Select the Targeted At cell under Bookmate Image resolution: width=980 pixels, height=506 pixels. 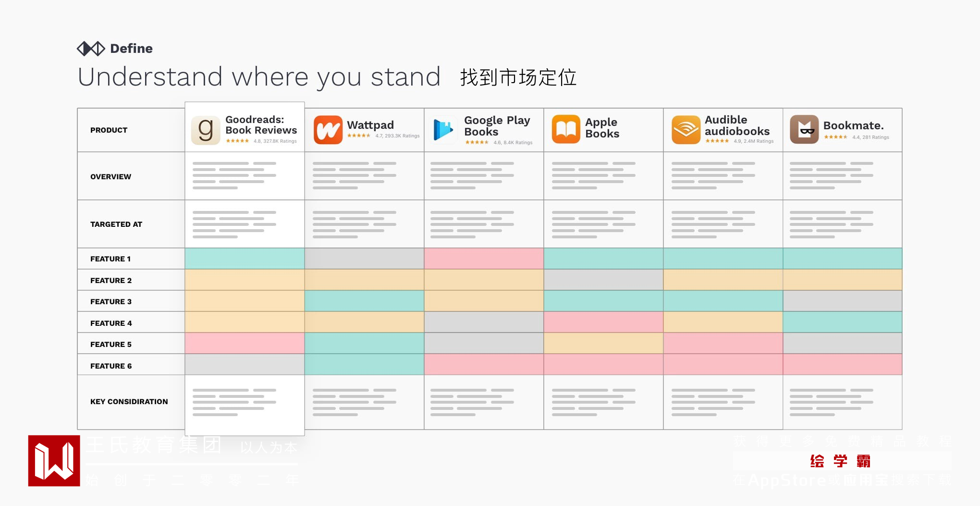tap(843, 224)
